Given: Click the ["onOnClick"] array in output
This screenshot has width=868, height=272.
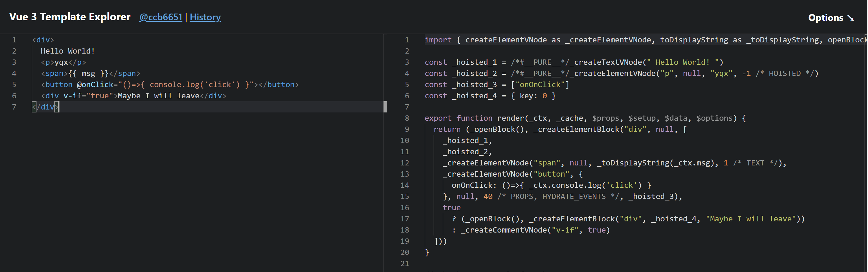Looking at the screenshot, I should click(540, 84).
